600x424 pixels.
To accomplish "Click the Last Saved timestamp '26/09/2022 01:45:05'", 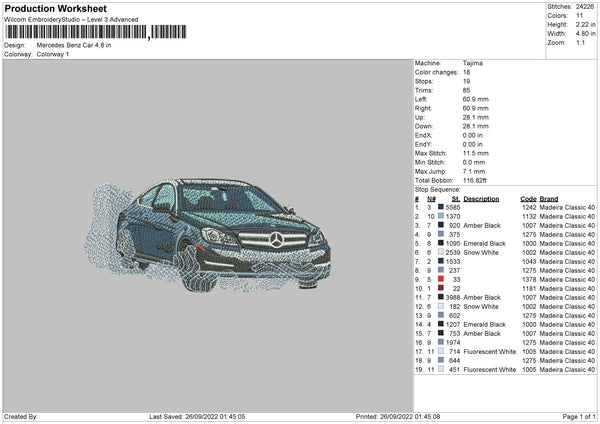I will 215,416.
